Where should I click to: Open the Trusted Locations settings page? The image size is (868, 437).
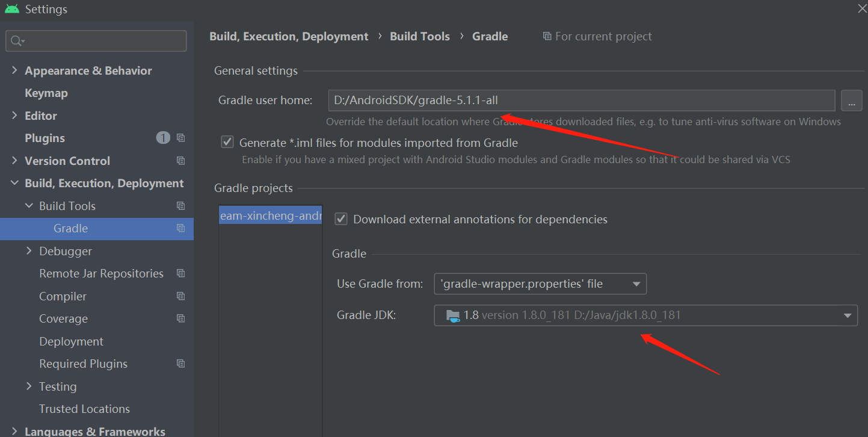tap(84, 409)
